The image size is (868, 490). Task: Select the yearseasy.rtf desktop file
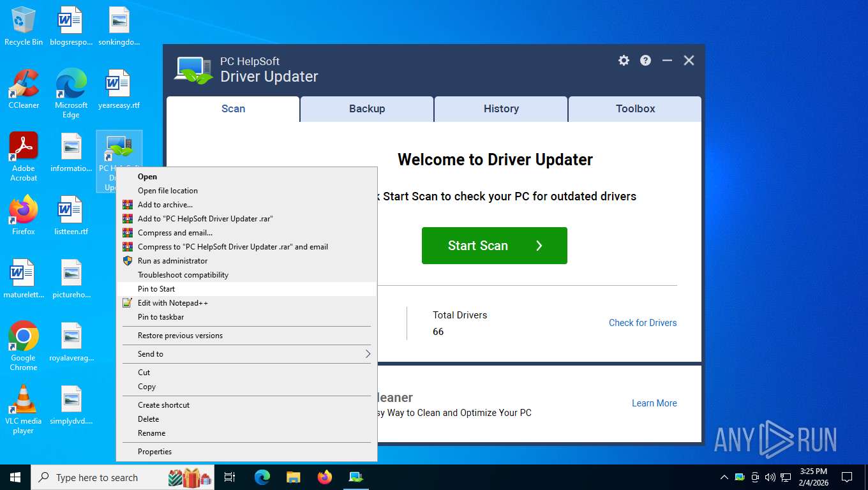pos(119,89)
